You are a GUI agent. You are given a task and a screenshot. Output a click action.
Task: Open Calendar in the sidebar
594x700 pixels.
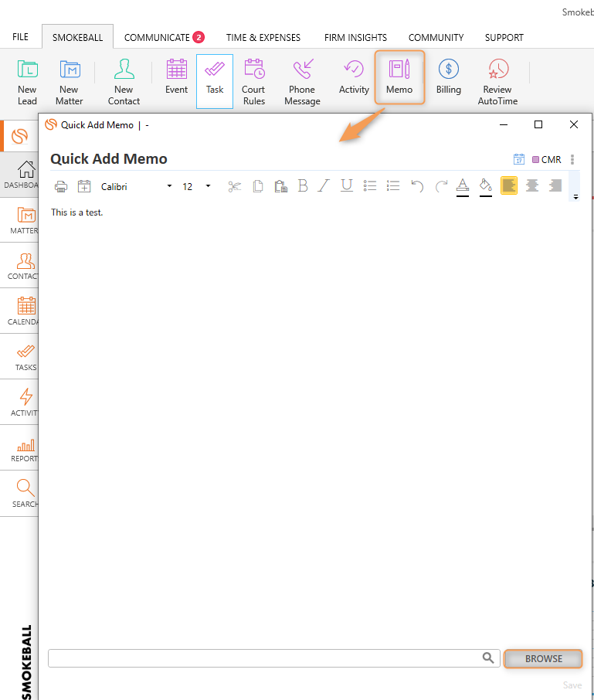[x=20, y=311]
